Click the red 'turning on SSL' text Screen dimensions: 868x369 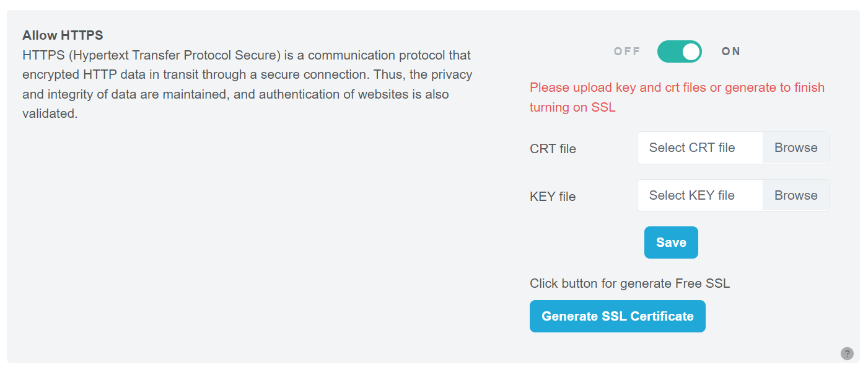click(x=572, y=107)
